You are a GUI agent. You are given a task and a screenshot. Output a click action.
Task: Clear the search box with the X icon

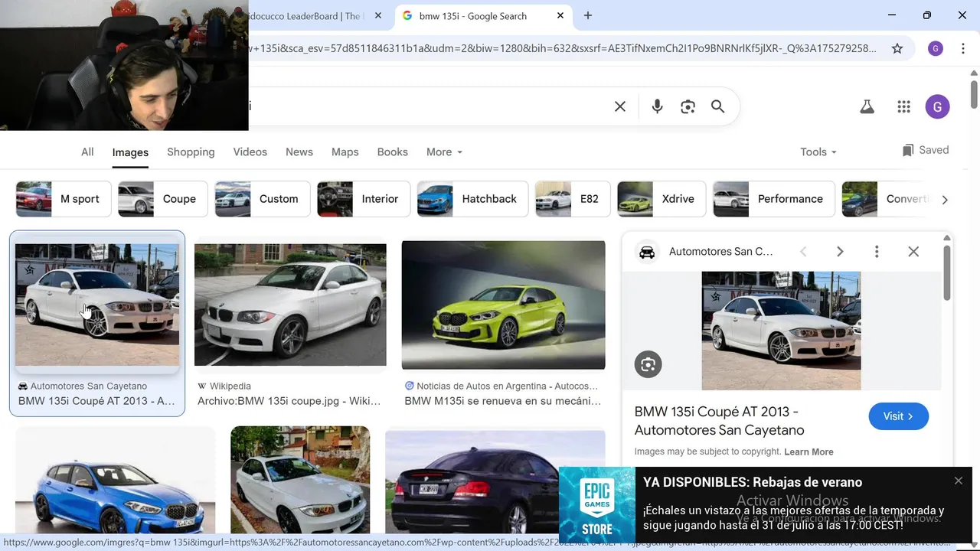620,106
